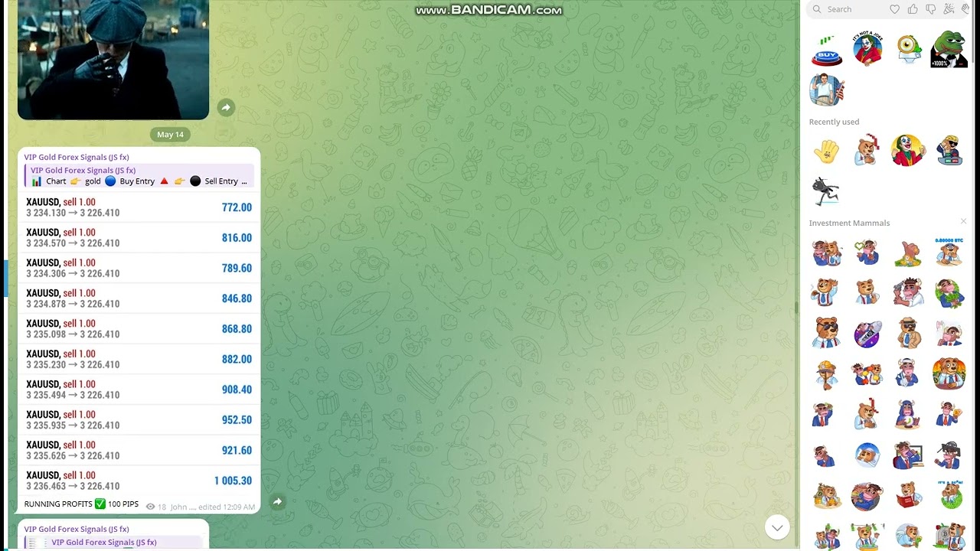
Task: Click the 868.80 profit value
Action: (x=237, y=329)
